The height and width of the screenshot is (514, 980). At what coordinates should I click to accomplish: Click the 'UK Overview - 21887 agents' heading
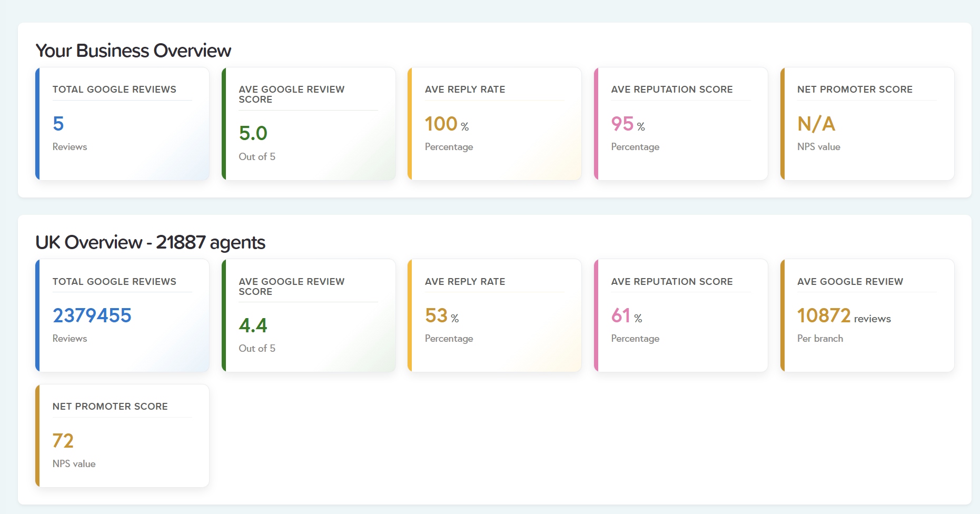coord(150,242)
